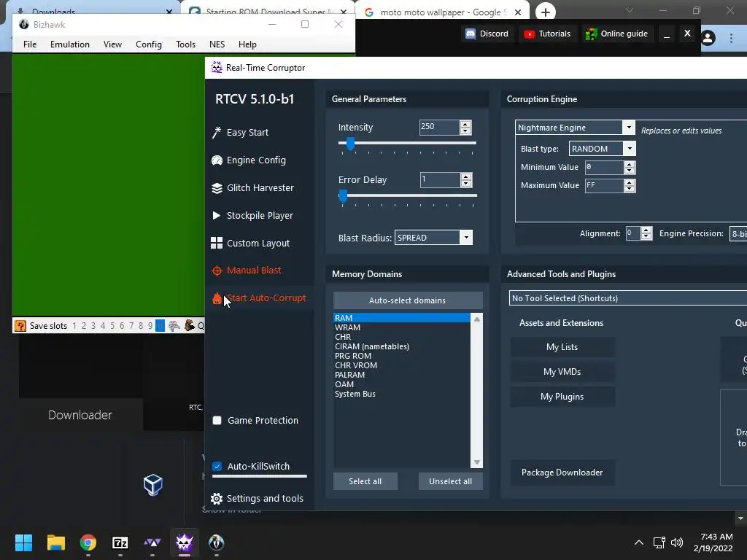Select WRAM memory domain
The image size is (747, 560).
(402, 327)
